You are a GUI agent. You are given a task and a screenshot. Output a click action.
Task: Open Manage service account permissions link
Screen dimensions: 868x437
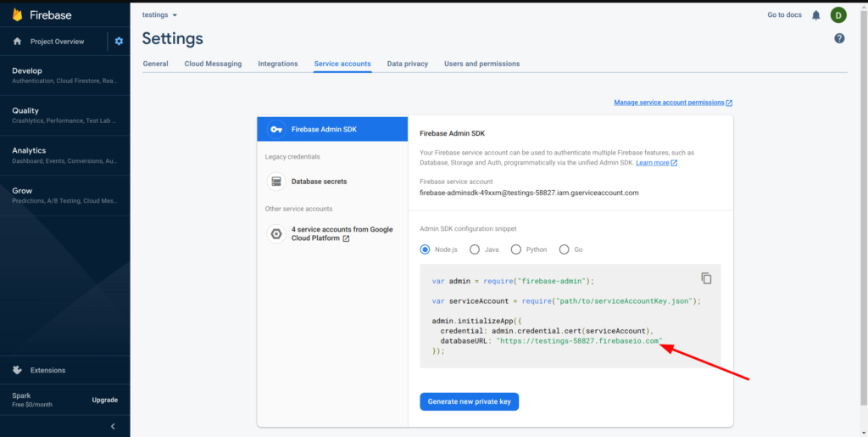[x=672, y=103]
